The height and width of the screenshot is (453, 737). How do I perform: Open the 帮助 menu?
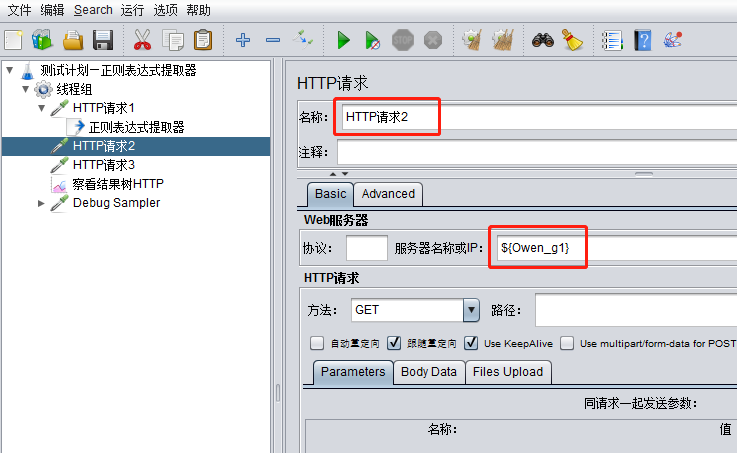click(x=198, y=10)
